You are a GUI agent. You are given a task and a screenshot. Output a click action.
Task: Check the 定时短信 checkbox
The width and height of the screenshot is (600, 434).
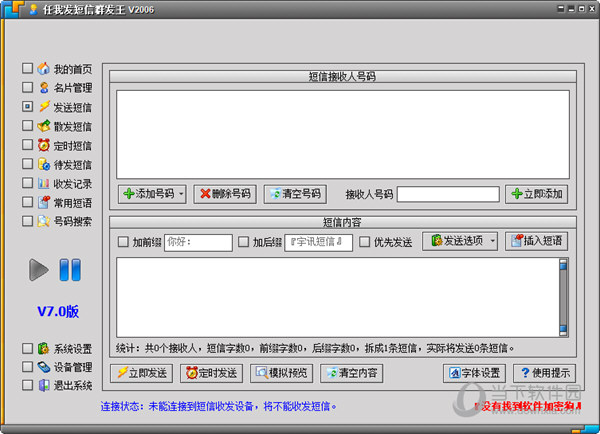click(27, 145)
